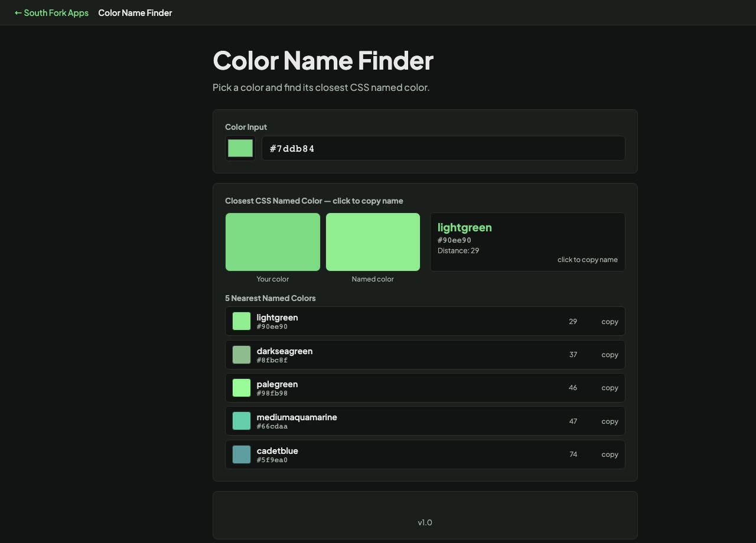Copy the mediumaquamarine row name
756x543 pixels.
610,421
